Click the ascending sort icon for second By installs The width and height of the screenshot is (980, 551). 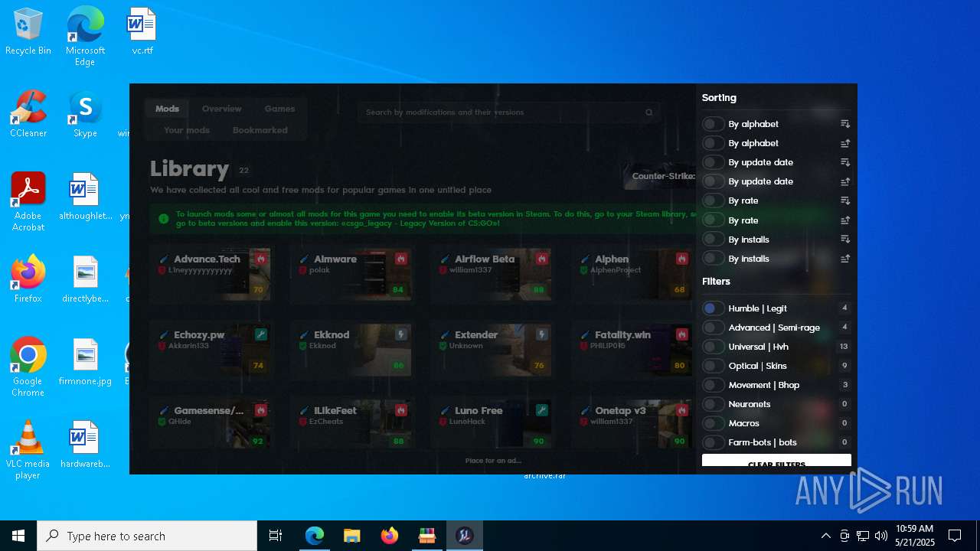click(x=845, y=259)
